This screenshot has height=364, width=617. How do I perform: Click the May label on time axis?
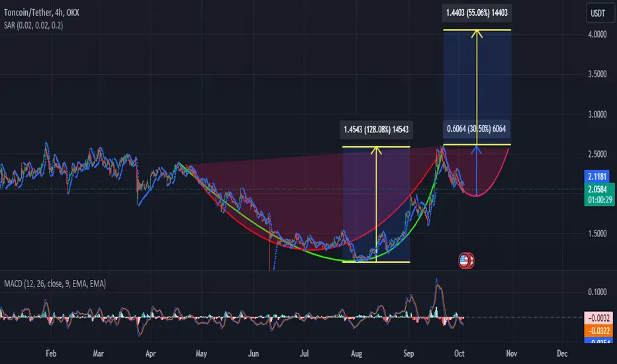201,353
